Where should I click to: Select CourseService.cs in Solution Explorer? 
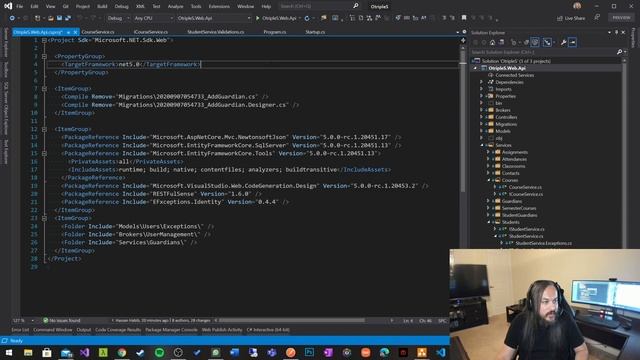pyautogui.click(x=525, y=187)
